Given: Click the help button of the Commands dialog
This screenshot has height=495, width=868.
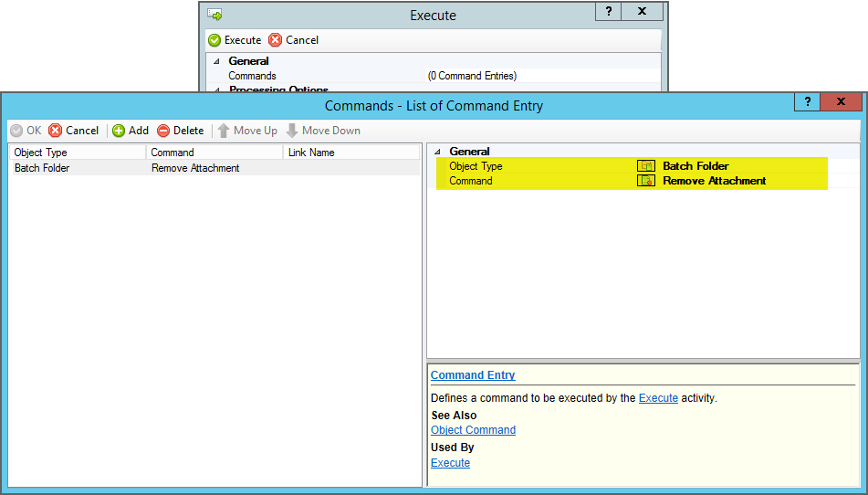Looking at the screenshot, I should pyautogui.click(x=807, y=101).
